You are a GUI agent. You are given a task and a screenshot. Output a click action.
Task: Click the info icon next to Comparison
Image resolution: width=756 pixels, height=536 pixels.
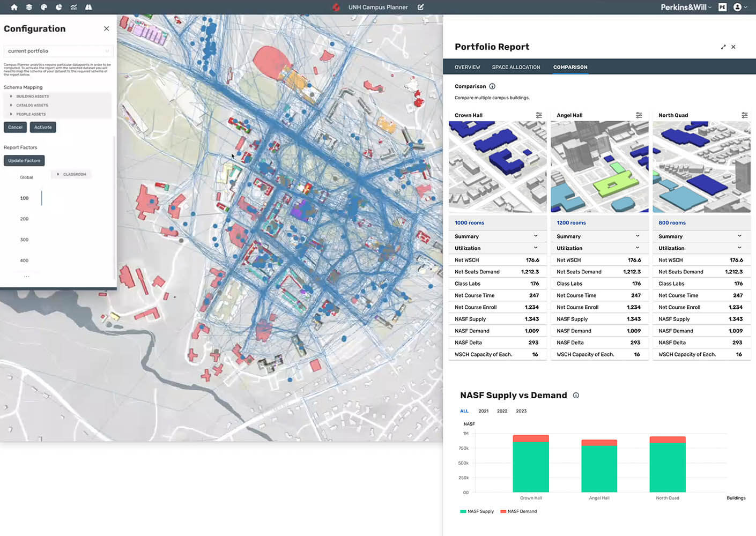[x=492, y=86]
